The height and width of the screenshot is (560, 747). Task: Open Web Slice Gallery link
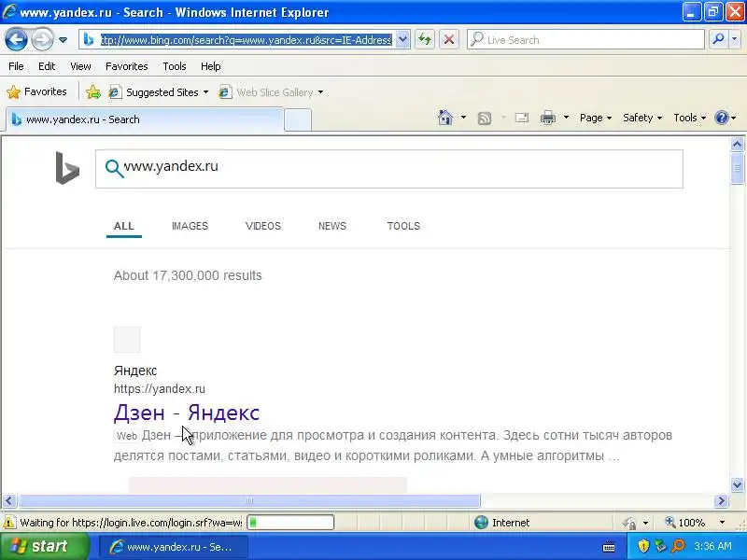[266, 91]
